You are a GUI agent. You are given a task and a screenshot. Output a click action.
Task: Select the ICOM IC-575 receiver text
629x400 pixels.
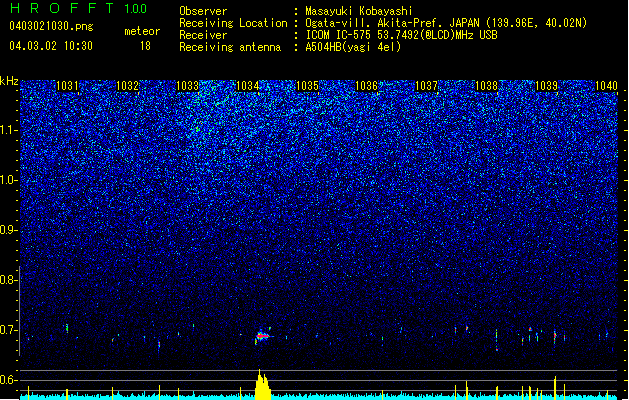click(402, 35)
